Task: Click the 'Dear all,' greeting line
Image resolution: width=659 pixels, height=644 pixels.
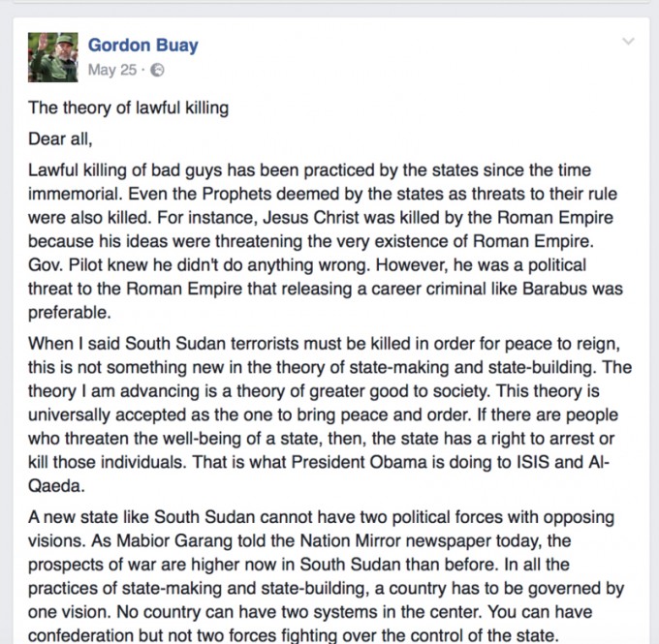Action: (x=62, y=138)
